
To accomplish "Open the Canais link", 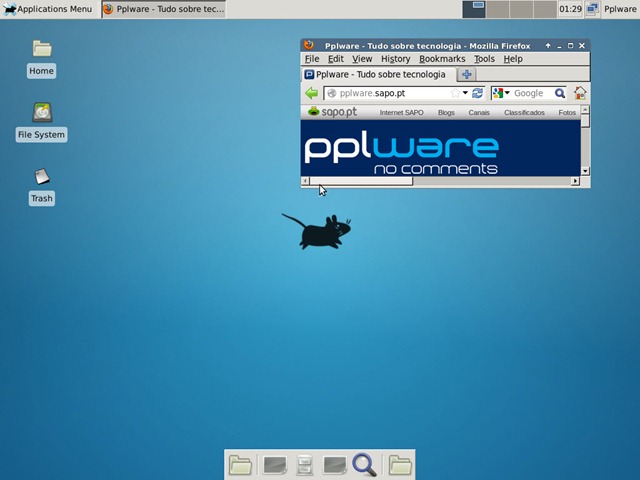I will point(479,112).
